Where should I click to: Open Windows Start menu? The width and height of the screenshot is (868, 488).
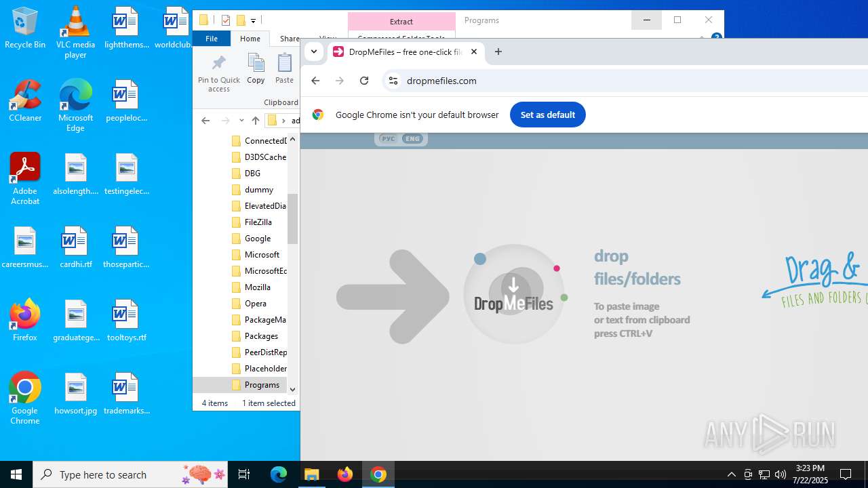[16, 474]
